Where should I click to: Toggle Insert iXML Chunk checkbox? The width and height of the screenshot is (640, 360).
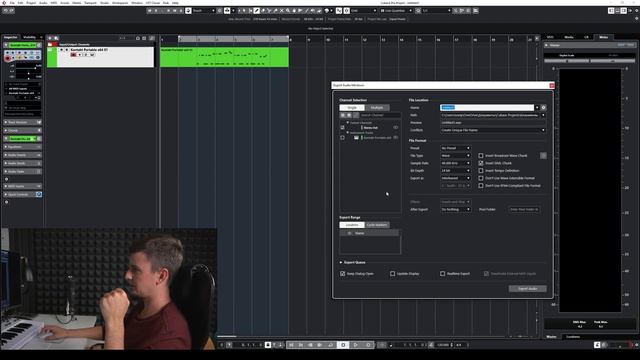(x=481, y=163)
